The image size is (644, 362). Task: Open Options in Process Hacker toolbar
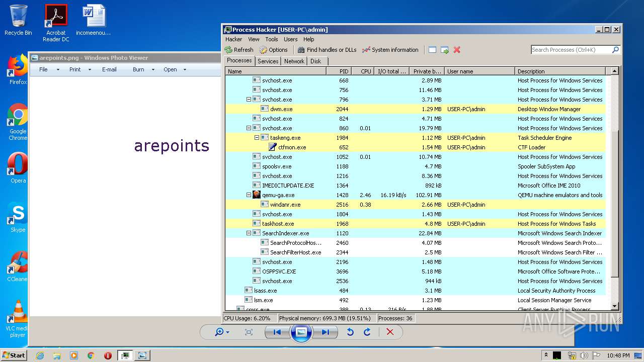(x=273, y=50)
